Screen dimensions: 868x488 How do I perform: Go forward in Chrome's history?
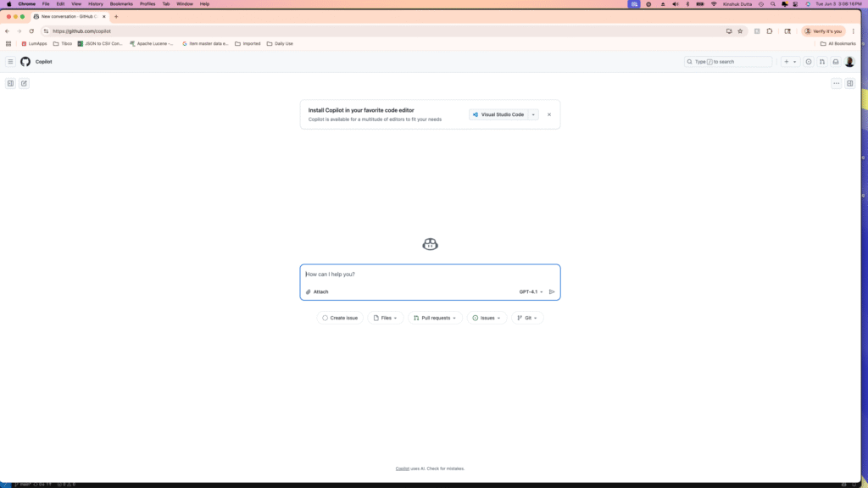pyautogui.click(x=19, y=31)
